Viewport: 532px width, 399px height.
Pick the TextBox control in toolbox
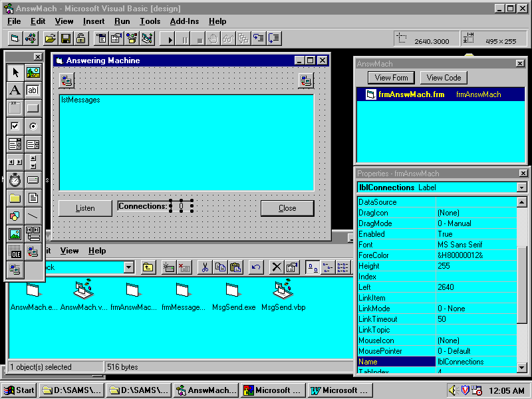click(33, 90)
